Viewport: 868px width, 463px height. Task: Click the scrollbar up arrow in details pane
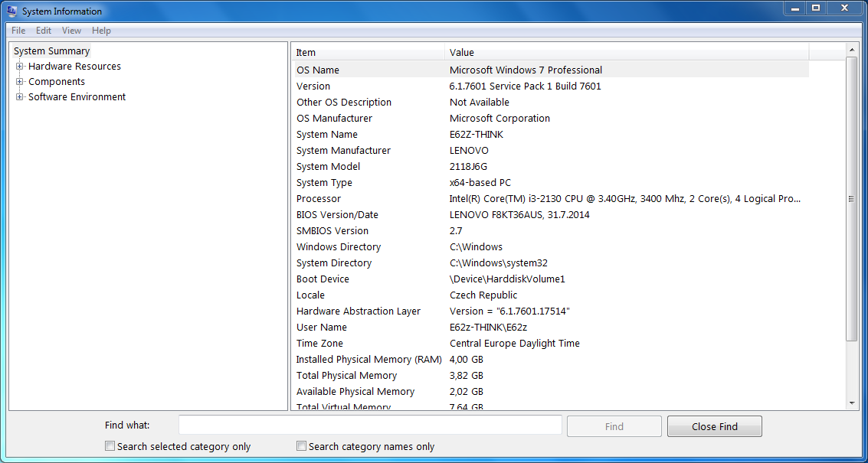pyautogui.click(x=852, y=50)
